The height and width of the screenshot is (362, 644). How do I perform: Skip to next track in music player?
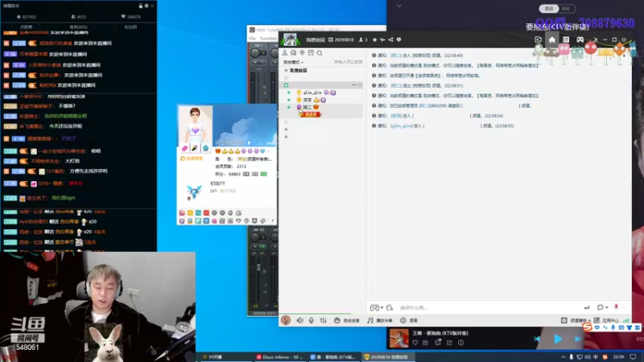point(577,339)
